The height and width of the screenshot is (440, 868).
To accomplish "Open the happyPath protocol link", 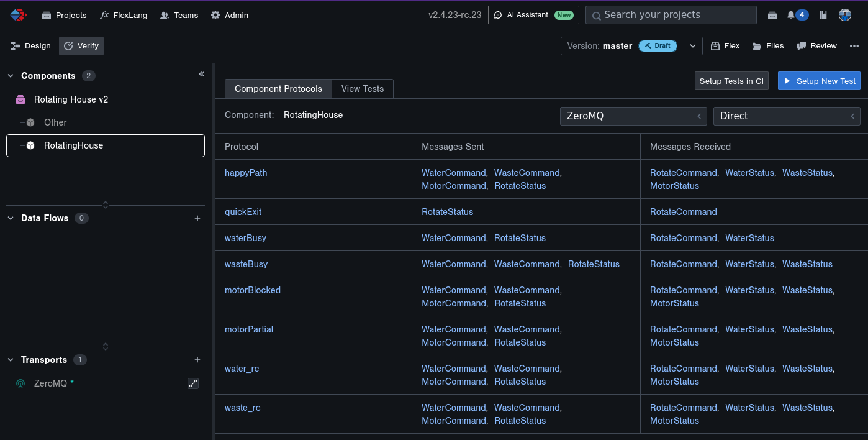I will coord(246,173).
